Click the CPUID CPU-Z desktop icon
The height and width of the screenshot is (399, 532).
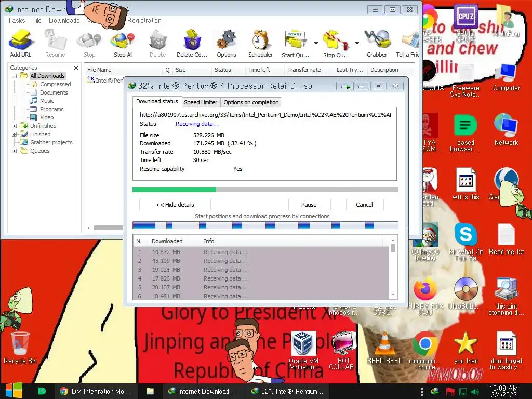click(466, 23)
